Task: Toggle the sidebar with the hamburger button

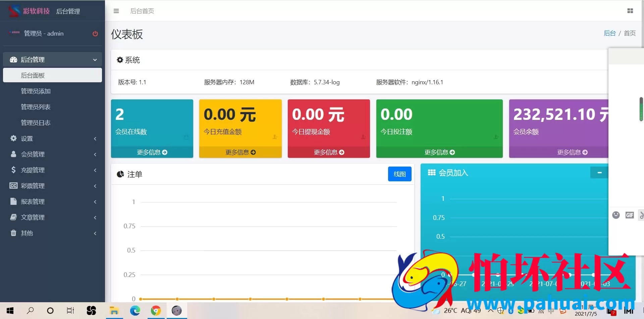Action: [x=116, y=11]
